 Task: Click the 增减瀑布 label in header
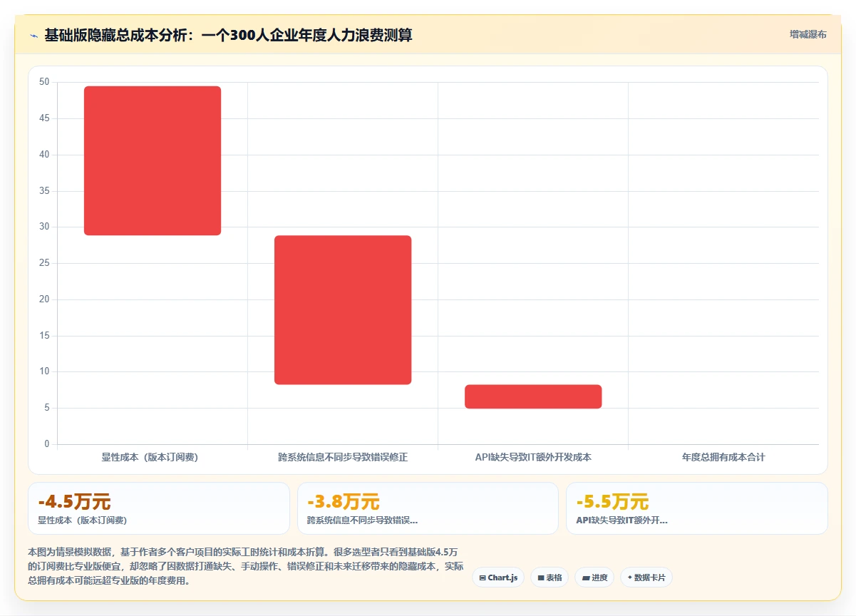click(808, 34)
